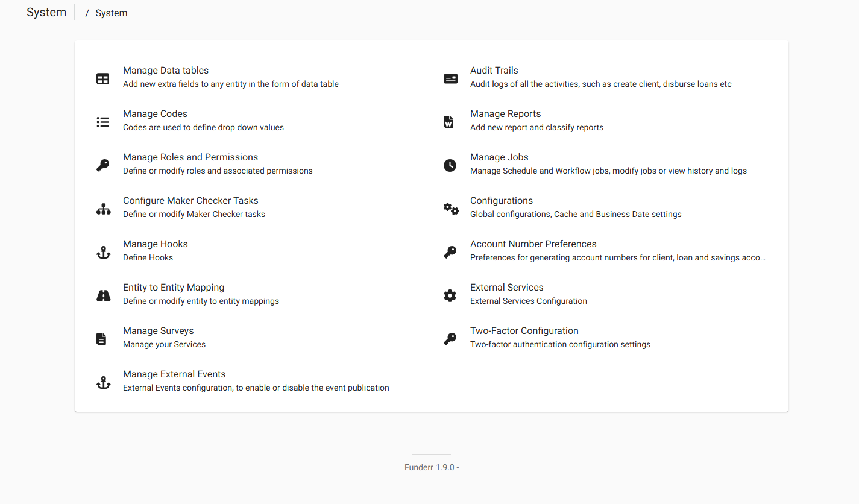This screenshot has width=859, height=504.
Task: Click the System page heading
Action: click(x=46, y=12)
